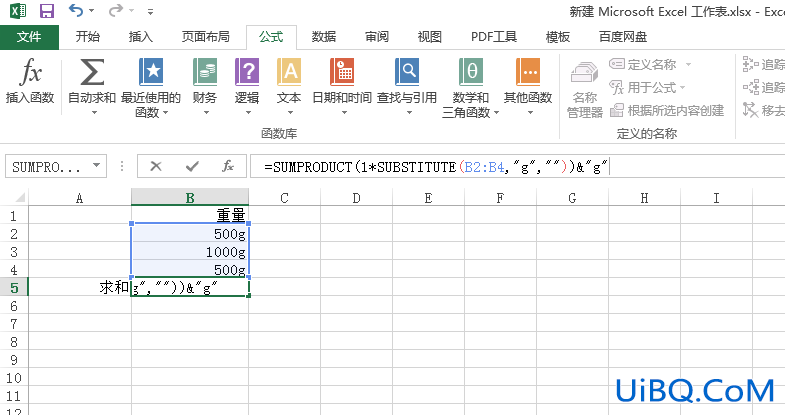Open the More Functions (其他函数) icon
Viewport: 785px width, 415px height.
click(x=528, y=72)
